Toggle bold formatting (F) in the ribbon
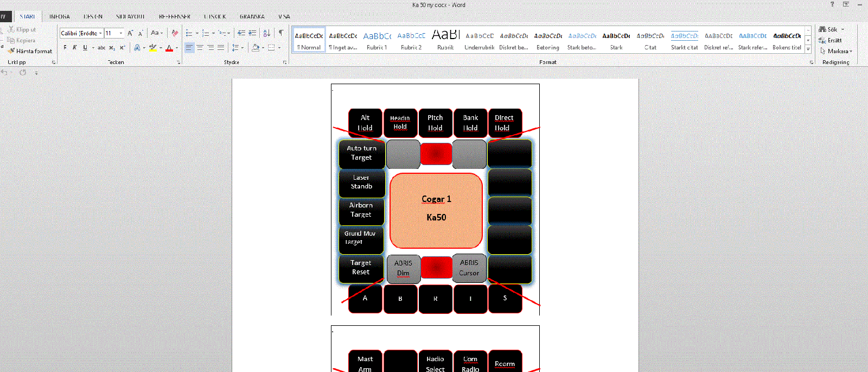The height and width of the screenshot is (372, 868). click(65, 48)
